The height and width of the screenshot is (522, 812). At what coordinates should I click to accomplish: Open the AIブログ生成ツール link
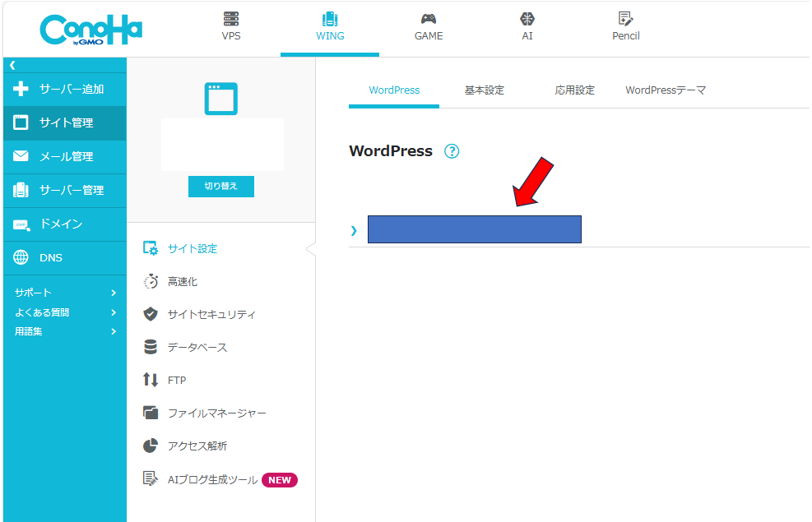[x=212, y=479]
